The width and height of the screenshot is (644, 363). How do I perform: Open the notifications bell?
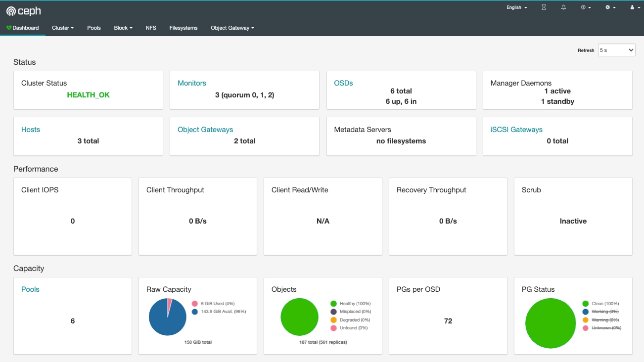pyautogui.click(x=563, y=7)
